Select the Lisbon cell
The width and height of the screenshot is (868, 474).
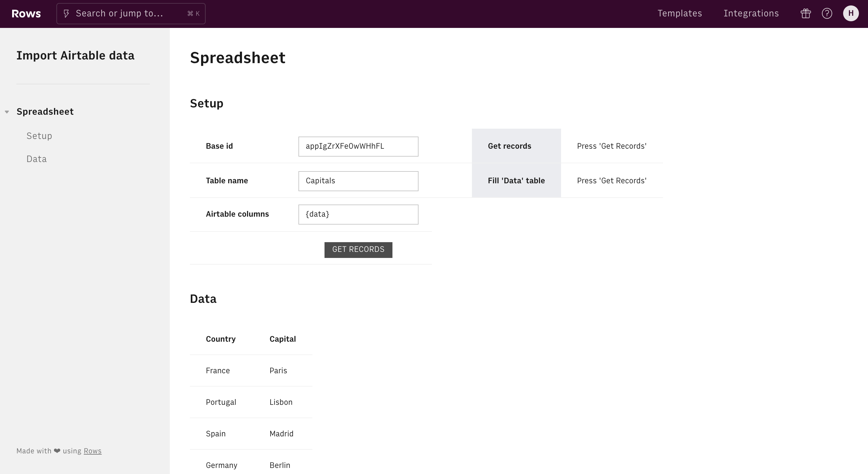(x=281, y=402)
